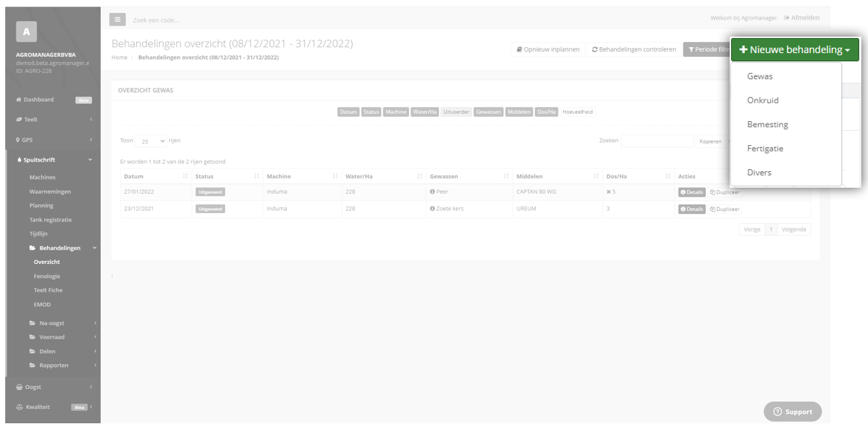Toggle the Hoeveelheid column visibility
Viewport: 868px width, 436px height.
point(577,112)
